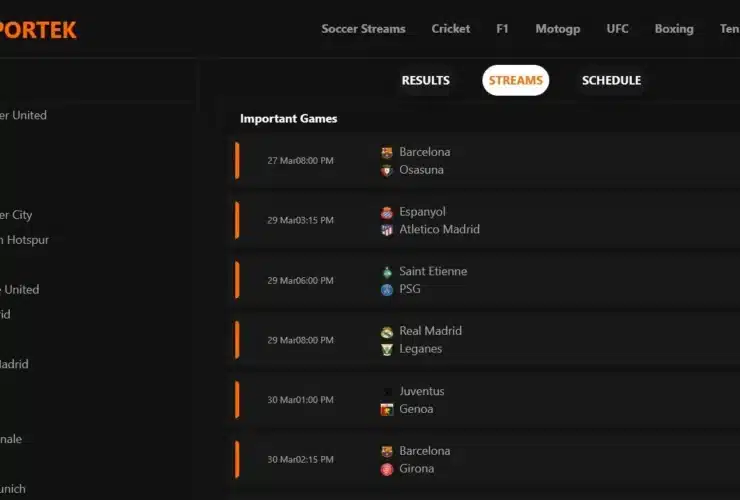Click the PSG club crest
This screenshot has height=500, width=740.
(387, 289)
